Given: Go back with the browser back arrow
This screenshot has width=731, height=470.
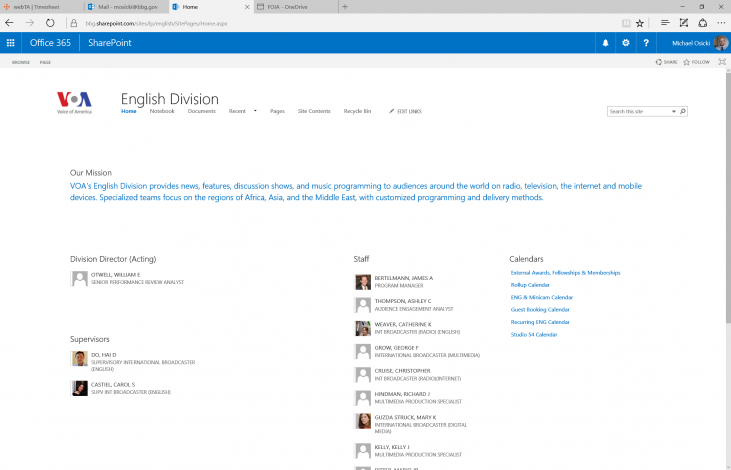Looking at the screenshot, I should [9, 23].
